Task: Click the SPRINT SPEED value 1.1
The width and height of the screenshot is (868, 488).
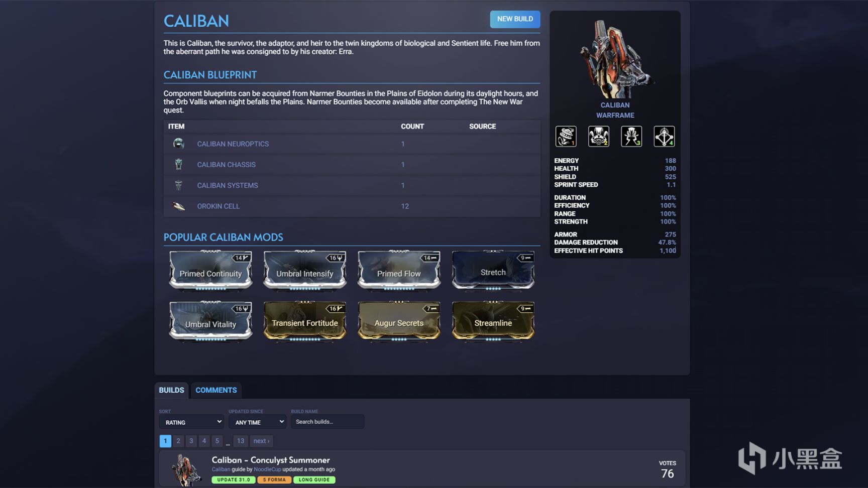Action: (x=671, y=185)
